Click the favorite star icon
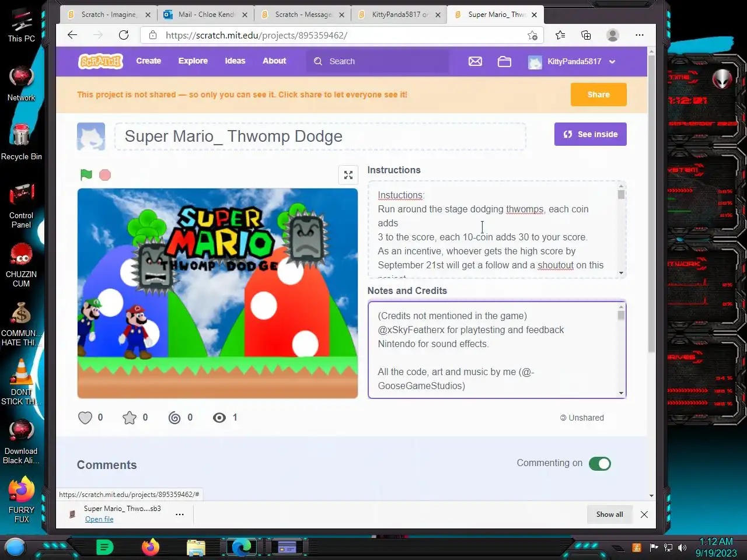747x560 pixels. 130,418
